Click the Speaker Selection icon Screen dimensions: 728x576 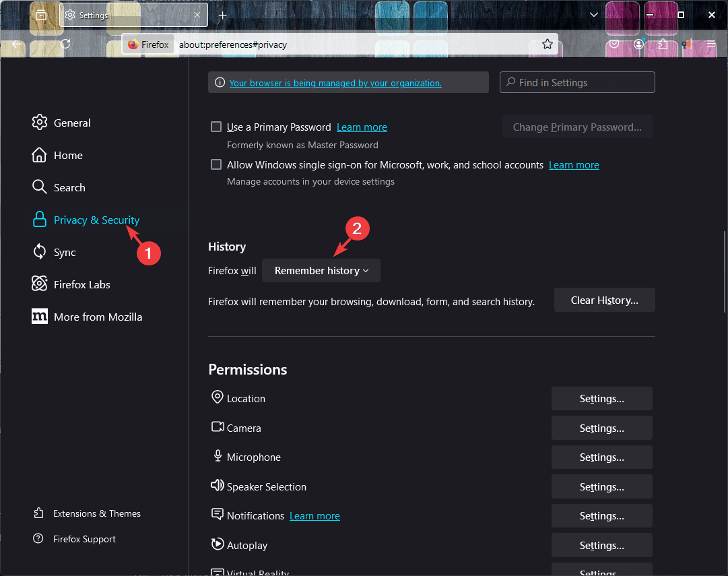point(218,485)
